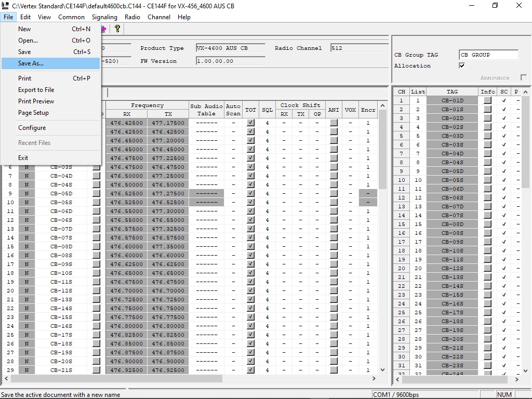Channel table vertical scrollbar up arrow
Image resolution: width=532 pixels, height=399 pixels.
tap(383, 105)
